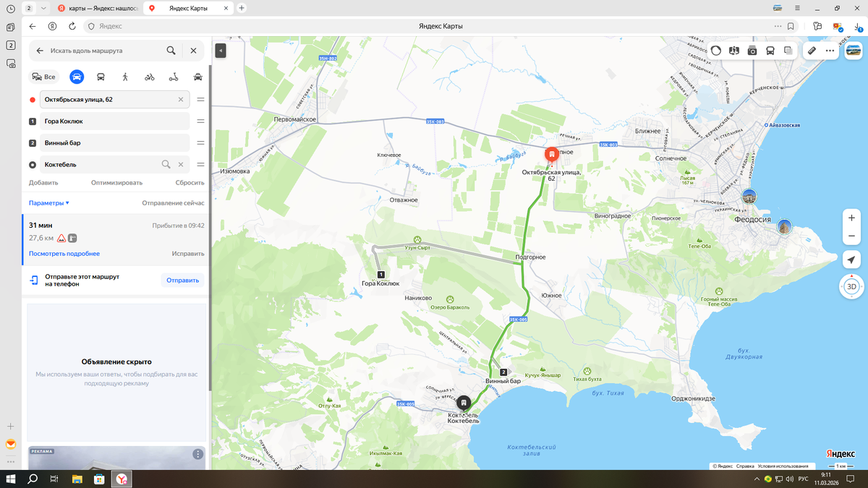Select bicycle route mode
The width and height of the screenshot is (868, 488).
(149, 77)
